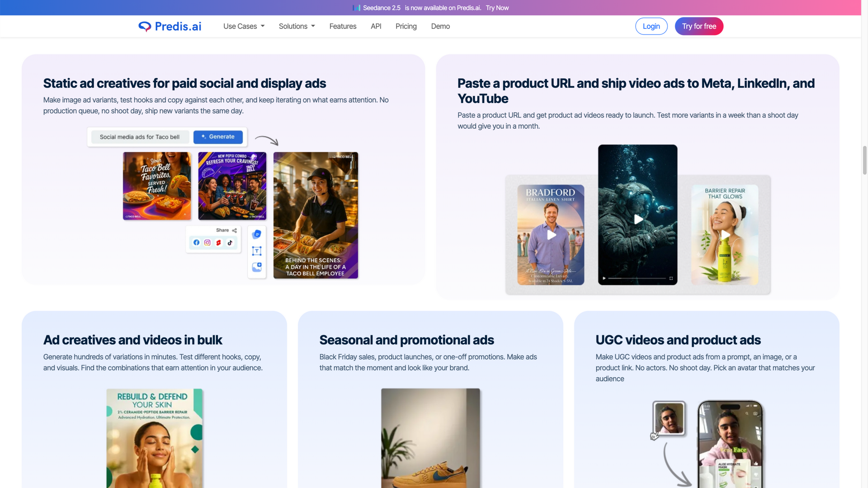Click the Try Now link in the banner

[x=497, y=8]
